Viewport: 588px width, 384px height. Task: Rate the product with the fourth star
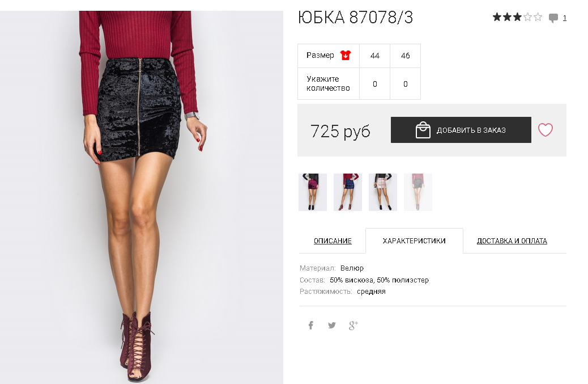click(527, 17)
